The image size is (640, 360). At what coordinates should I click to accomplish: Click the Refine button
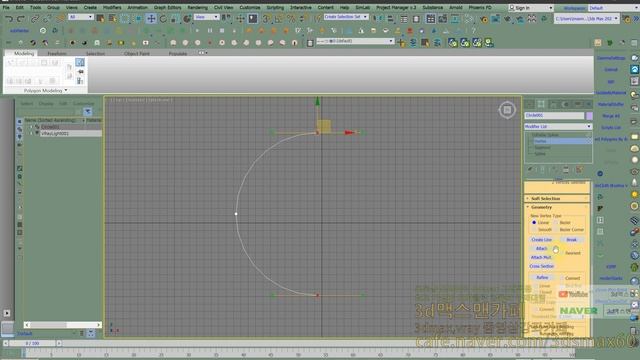click(542, 278)
